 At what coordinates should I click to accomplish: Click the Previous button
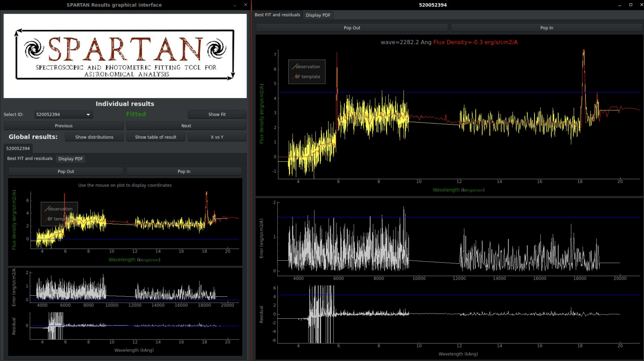click(64, 126)
